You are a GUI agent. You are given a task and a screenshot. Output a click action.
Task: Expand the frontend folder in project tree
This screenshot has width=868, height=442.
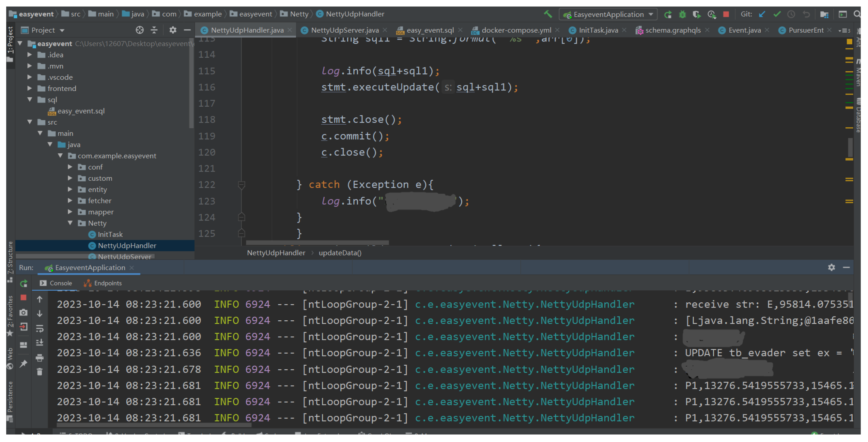point(30,88)
